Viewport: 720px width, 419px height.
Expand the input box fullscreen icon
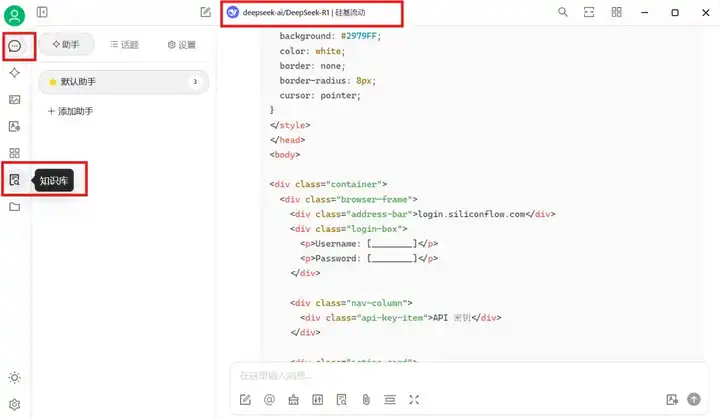point(414,400)
